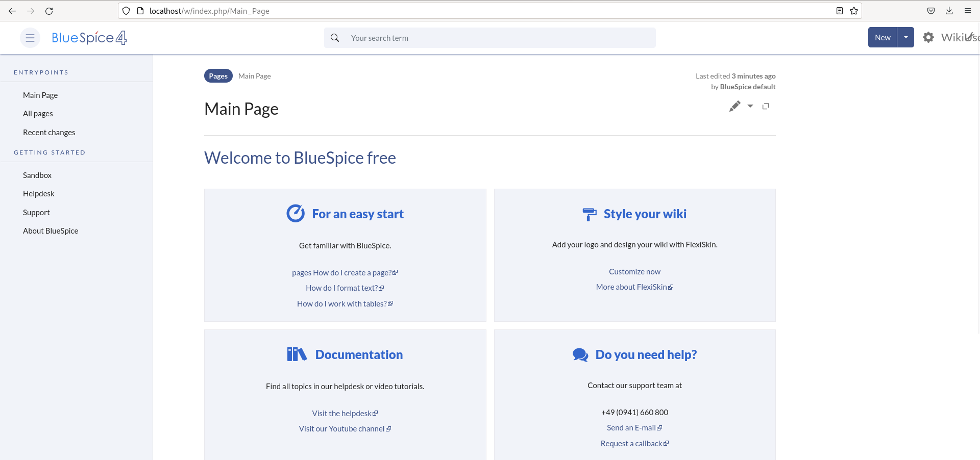Open global actions gear icon
980x460 pixels.
[x=928, y=37]
